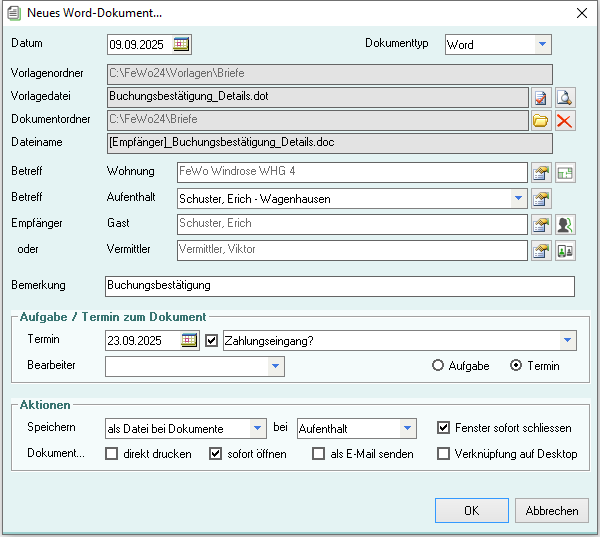600x537 pixels.
Task: Open the Bearbeiter dropdown list
Action: (275, 367)
